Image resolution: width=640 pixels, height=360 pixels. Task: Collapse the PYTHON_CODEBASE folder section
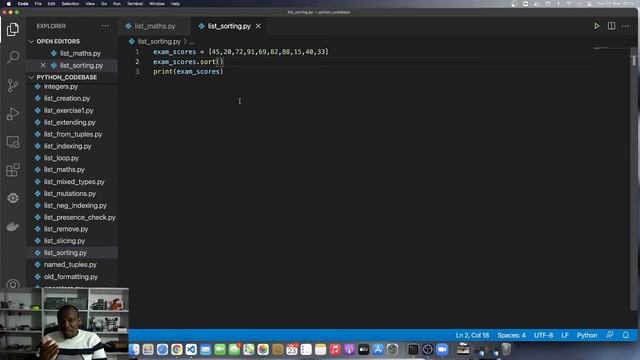66,77
